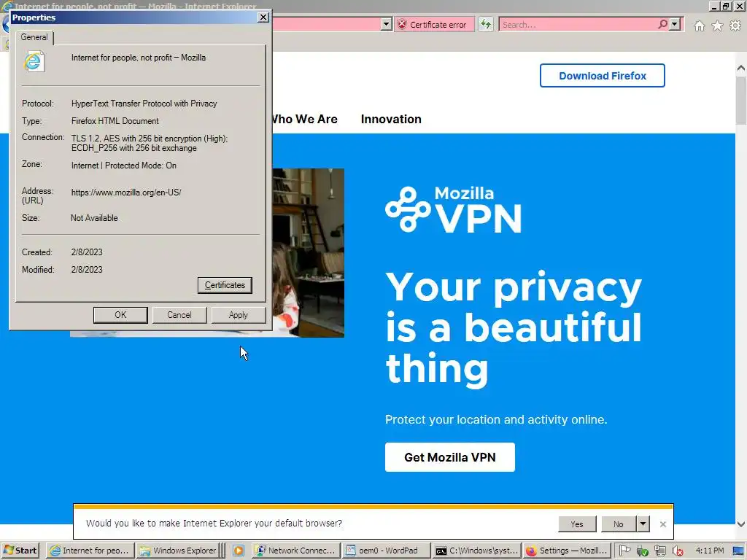Image resolution: width=747 pixels, height=560 pixels.
Task: Close the Properties dialog with X
Action: pos(263,17)
